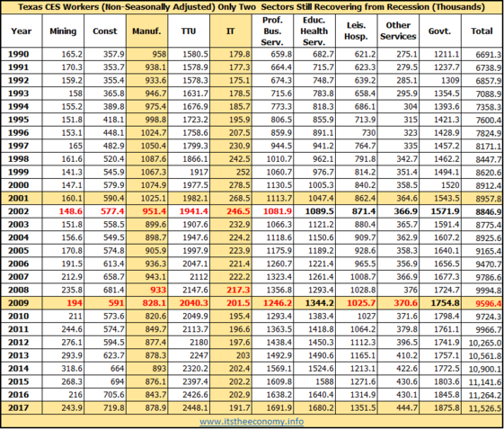
Task: Select the red 9596.4 total cell
Action: (x=488, y=303)
